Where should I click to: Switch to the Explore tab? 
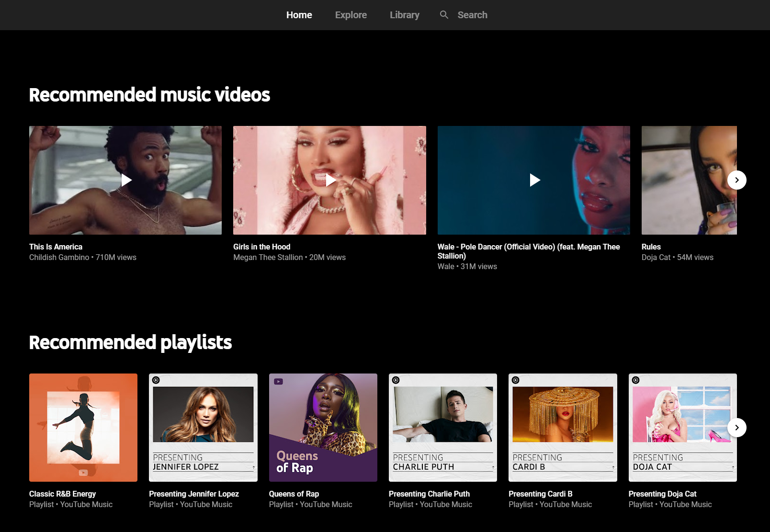[351, 14]
